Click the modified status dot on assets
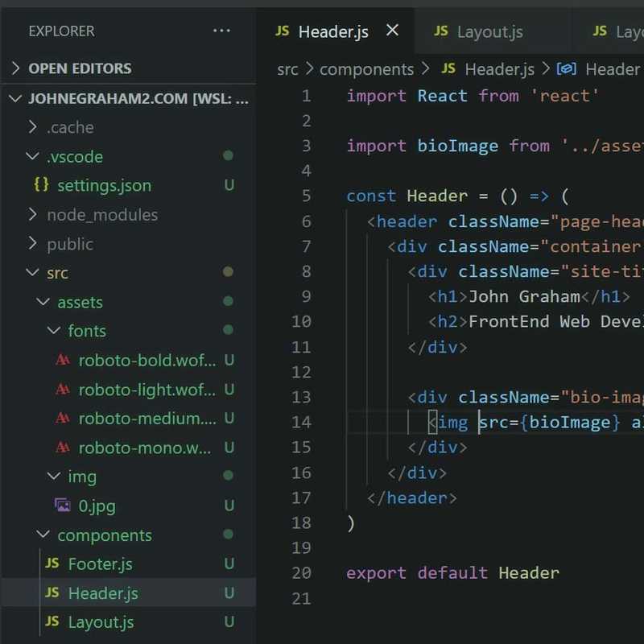This screenshot has width=644, height=644. (228, 301)
